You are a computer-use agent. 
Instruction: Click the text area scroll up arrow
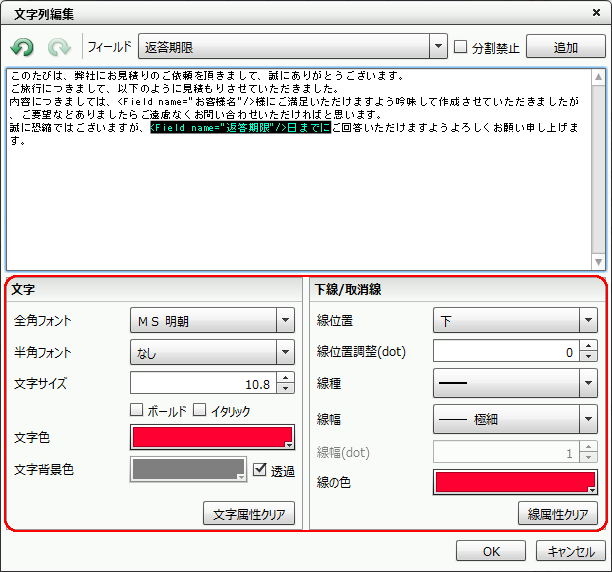coord(598,77)
